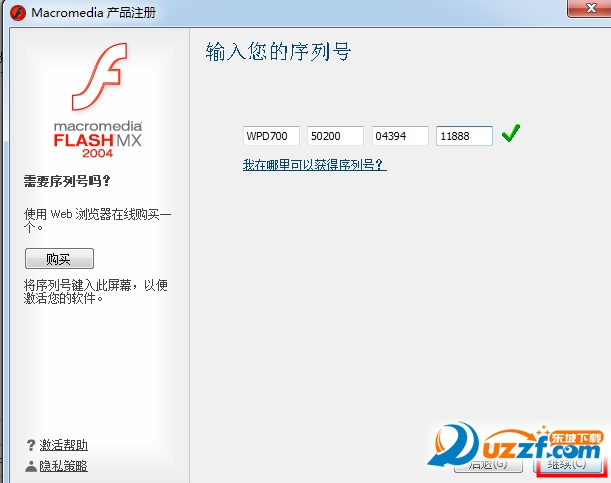This screenshot has width=611, height=483.
Task: Select the first serial field WPD700
Action: coord(271,136)
